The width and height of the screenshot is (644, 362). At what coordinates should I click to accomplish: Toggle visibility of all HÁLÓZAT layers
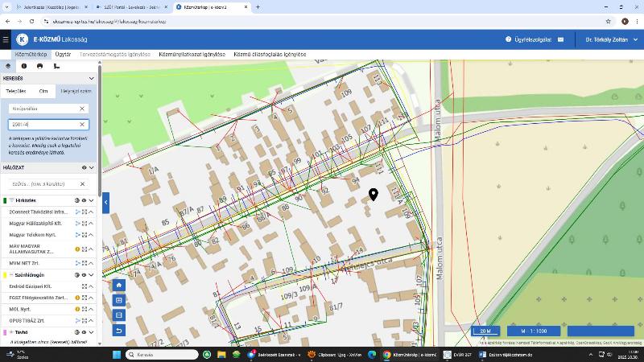tap(84, 167)
